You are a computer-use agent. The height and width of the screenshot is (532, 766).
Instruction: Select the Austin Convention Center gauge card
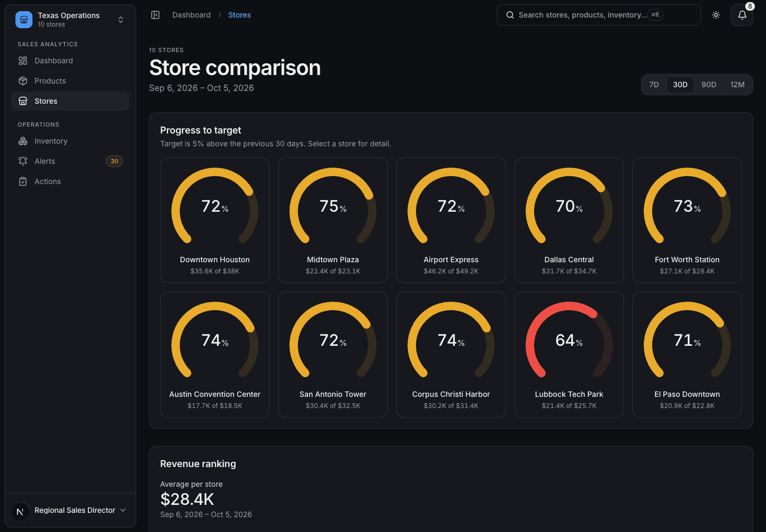pyautogui.click(x=215, y=354)
